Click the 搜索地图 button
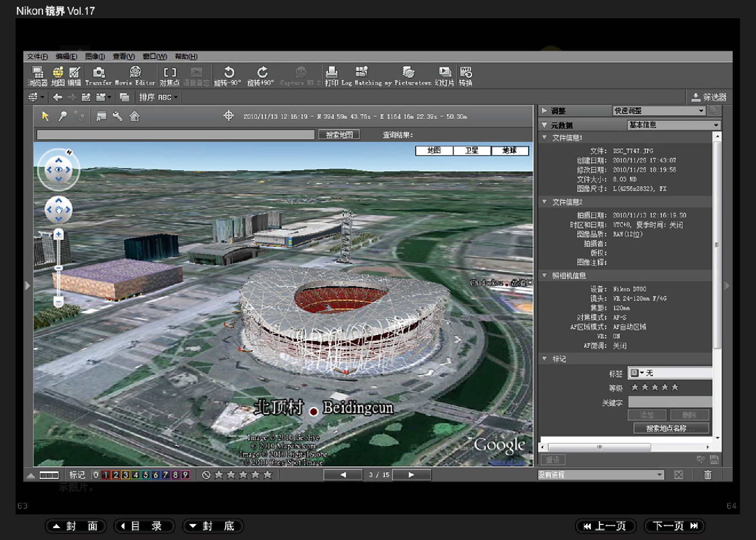 [x=339, y=135]
